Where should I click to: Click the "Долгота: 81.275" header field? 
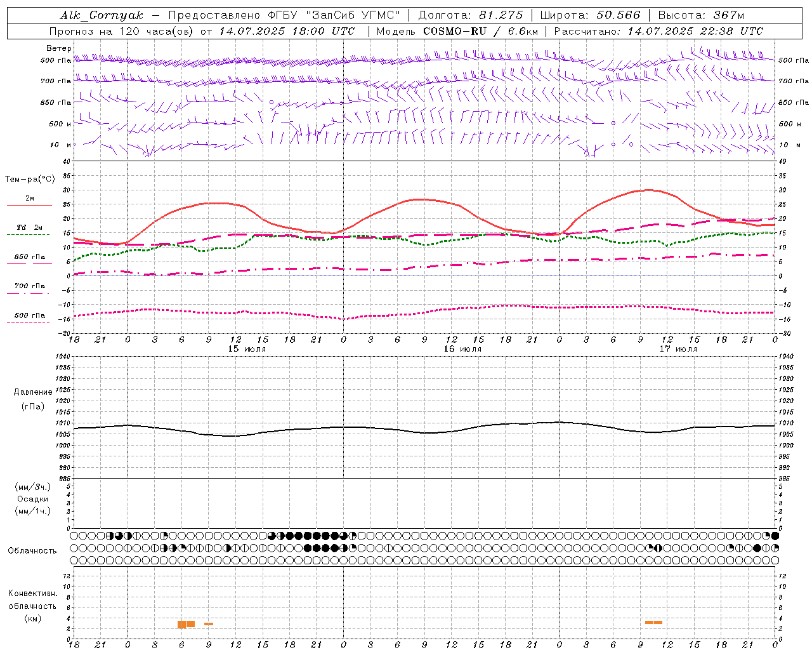[x=471, y=15]
